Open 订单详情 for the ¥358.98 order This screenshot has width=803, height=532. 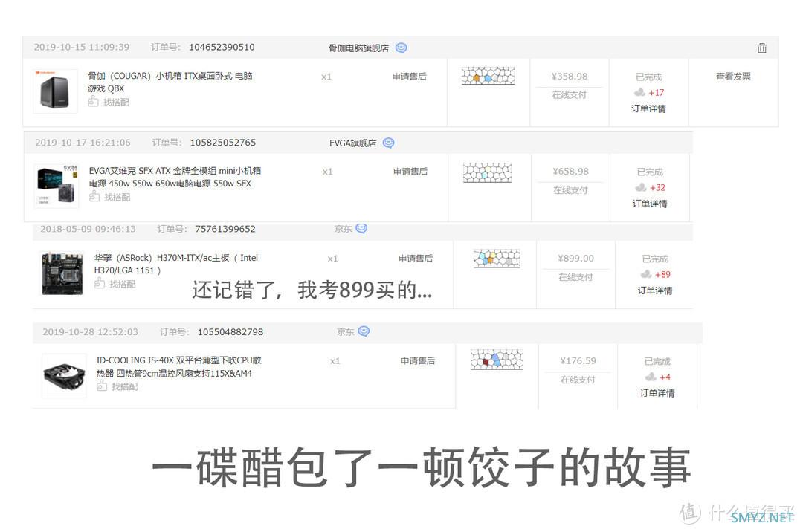648,108
